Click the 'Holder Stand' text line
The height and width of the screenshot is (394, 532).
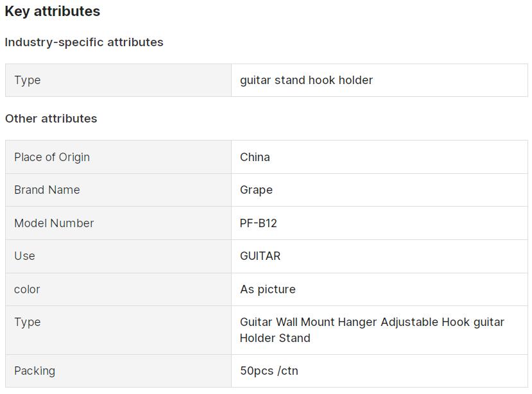coord(275,338)
